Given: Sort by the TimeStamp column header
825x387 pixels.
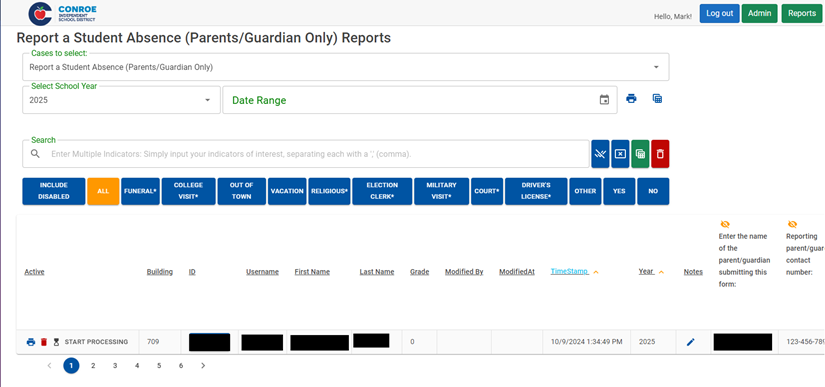Looking at the screenshot, I should coord(569,271).
